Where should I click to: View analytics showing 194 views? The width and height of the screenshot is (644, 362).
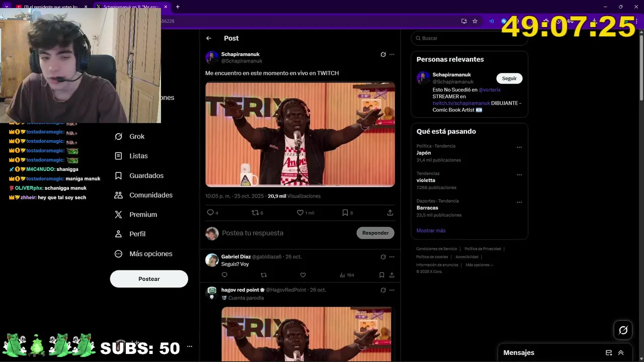pos(347,275)
